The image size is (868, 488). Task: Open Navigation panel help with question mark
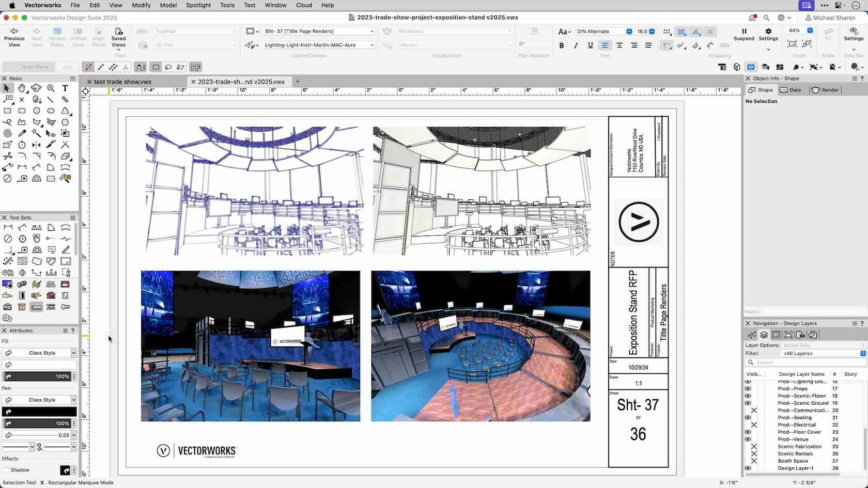pos(862,323)
